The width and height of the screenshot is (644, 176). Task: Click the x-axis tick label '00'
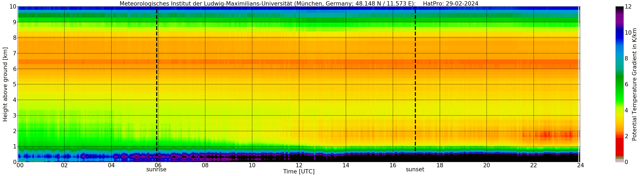[20, 165]
